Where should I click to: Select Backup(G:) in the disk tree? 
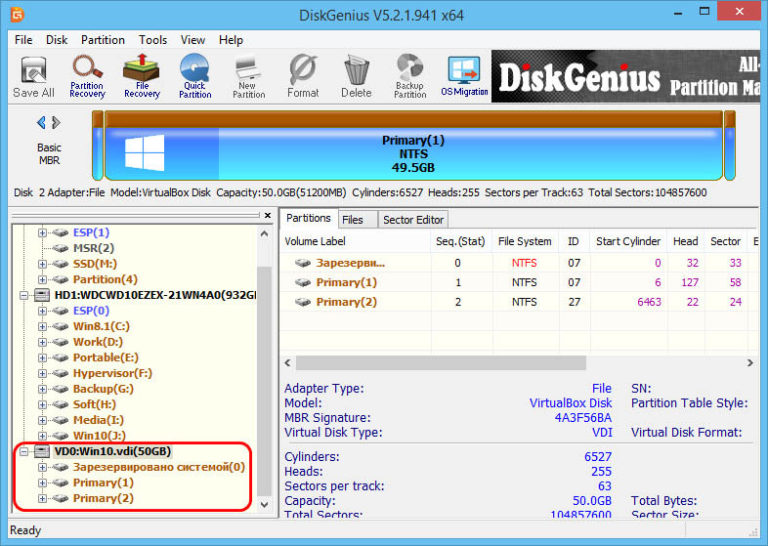[x=101, y=388]
